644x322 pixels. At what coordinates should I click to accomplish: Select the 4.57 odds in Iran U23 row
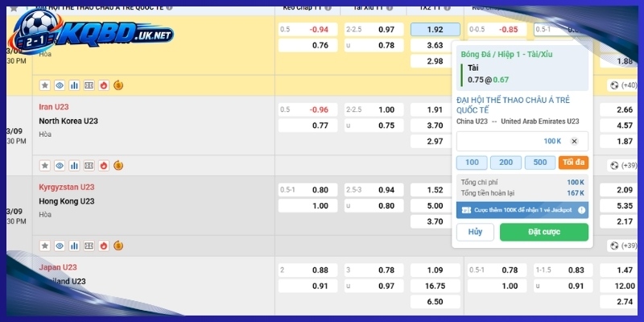point(619,126)
